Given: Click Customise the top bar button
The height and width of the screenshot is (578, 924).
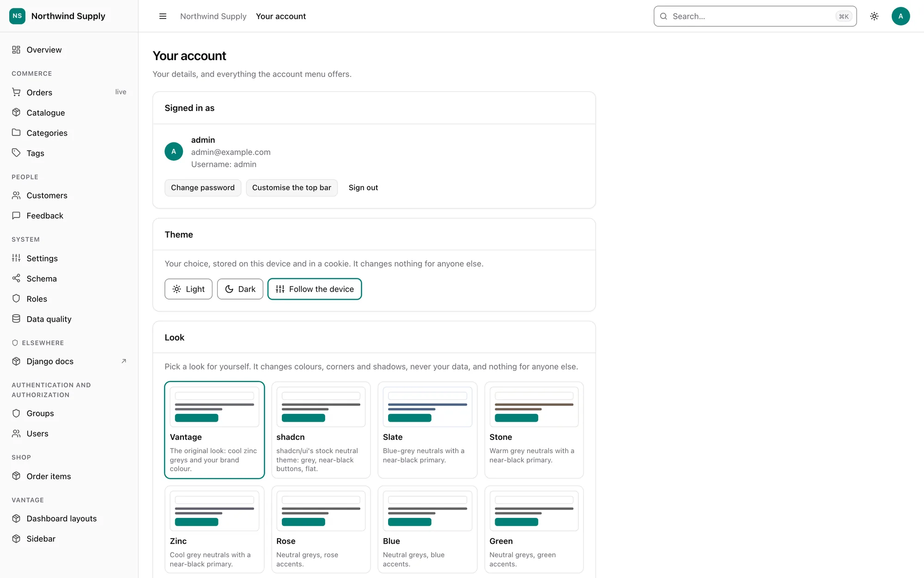Looking at the screenshot, I should [292, 188].
